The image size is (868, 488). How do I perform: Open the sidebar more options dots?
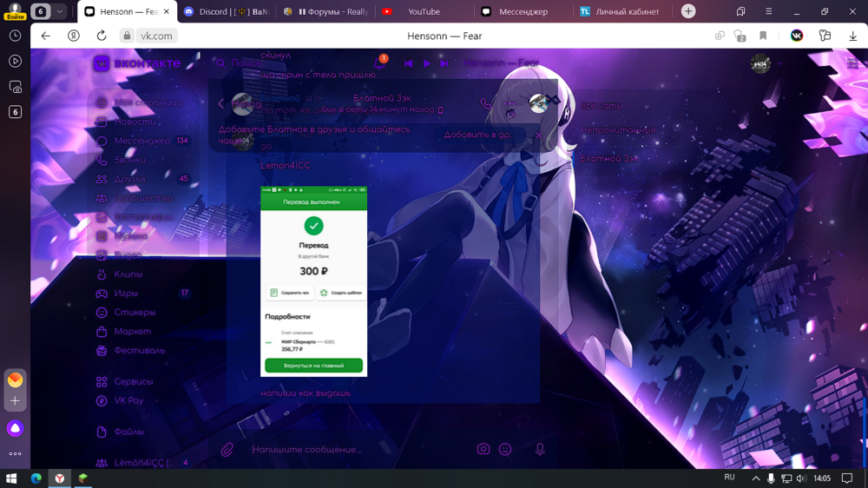pyautogui.click(x=15, y=453)
